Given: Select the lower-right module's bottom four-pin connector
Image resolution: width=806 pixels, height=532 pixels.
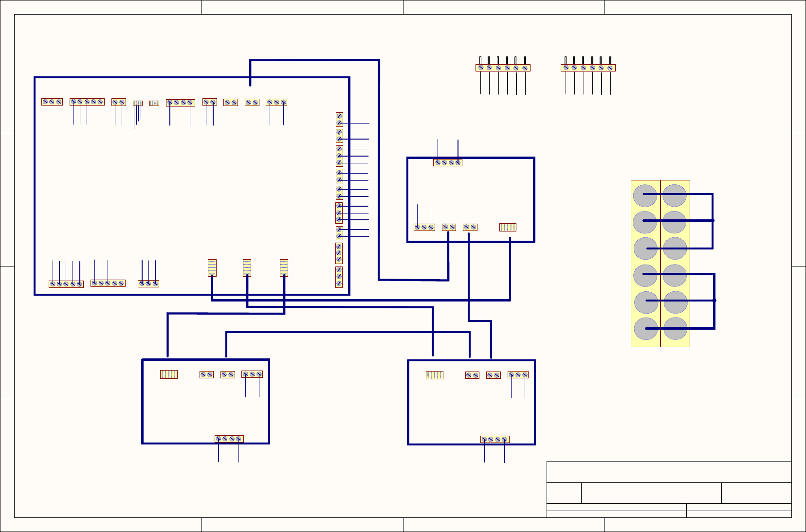Looking at the screenshot, I should 495,440.
